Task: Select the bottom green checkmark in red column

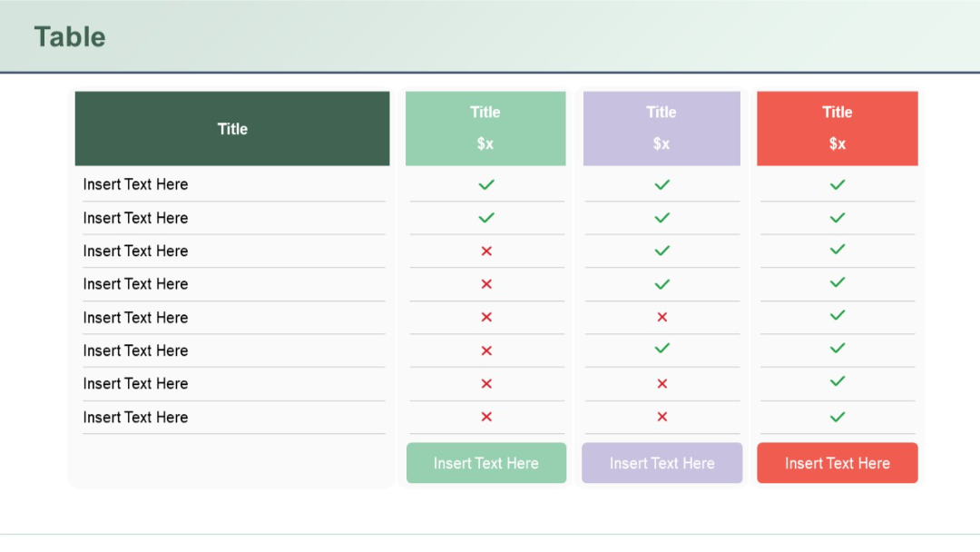Action: coord(837,417)
